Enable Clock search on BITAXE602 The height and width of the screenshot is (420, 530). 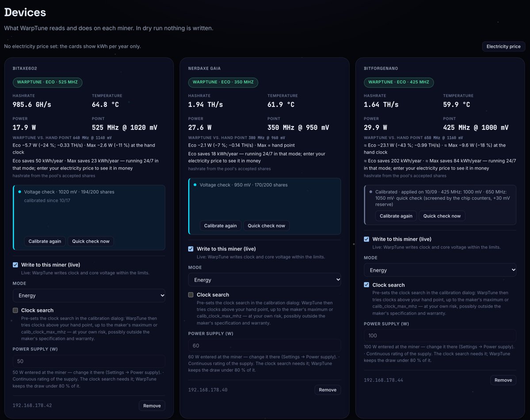click(15, 310)
